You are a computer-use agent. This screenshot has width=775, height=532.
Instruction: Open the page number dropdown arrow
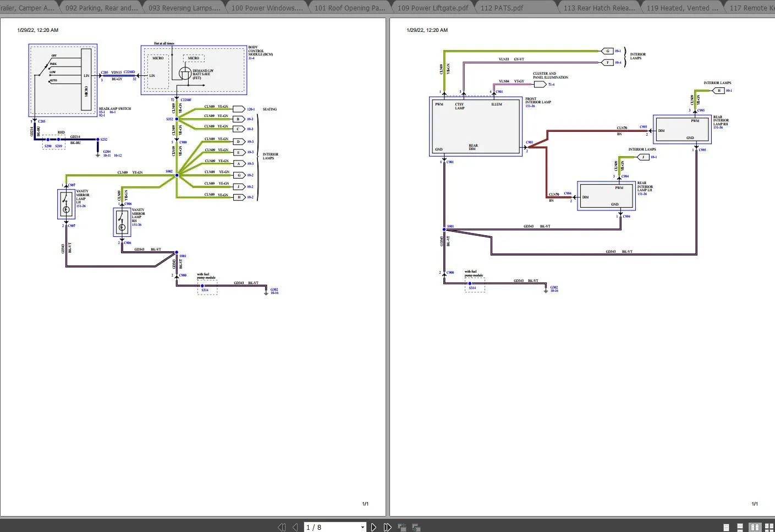tap(362, 528)
